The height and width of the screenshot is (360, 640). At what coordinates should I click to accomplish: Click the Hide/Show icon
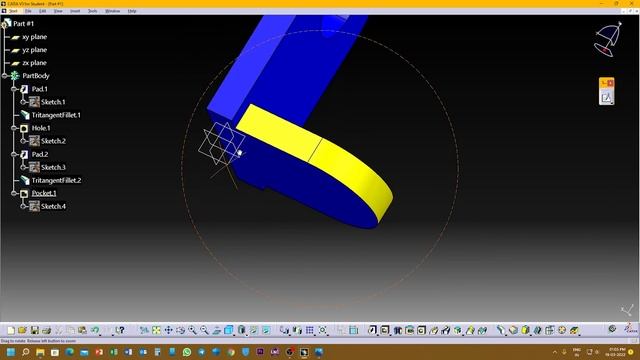click(x=254, y=330)
